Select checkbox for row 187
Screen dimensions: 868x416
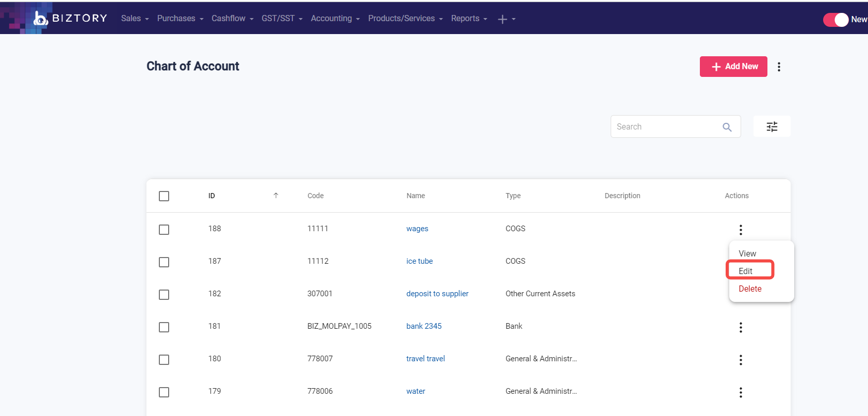click(x=164, y=262)
